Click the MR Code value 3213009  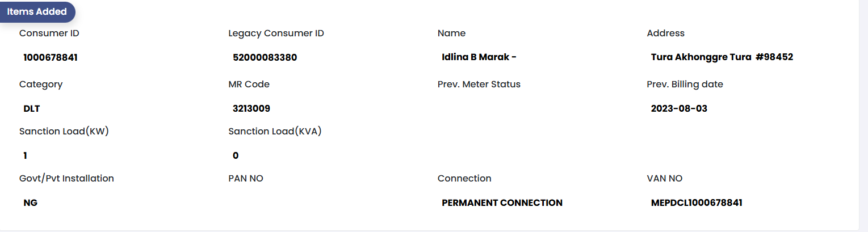[251, 108]
